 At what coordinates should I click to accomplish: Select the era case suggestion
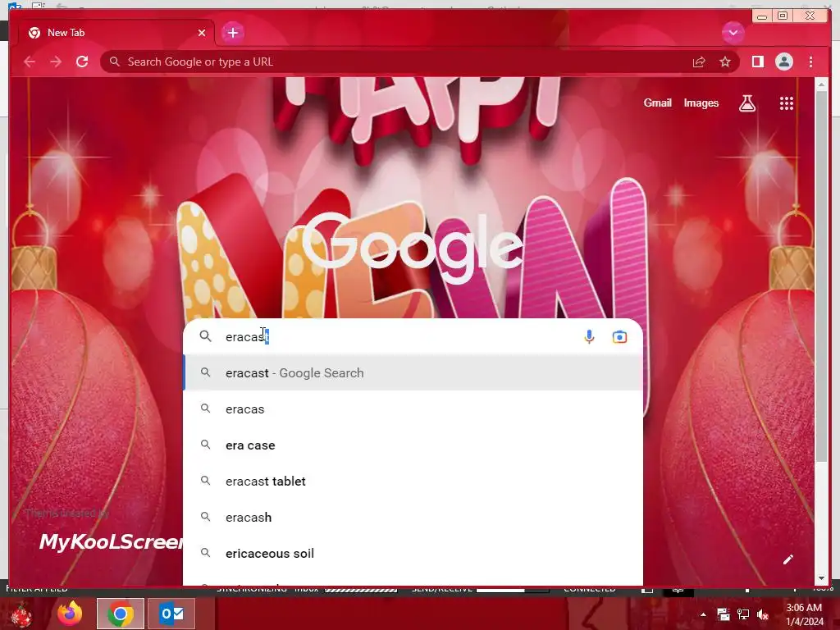tap(413, 445)
